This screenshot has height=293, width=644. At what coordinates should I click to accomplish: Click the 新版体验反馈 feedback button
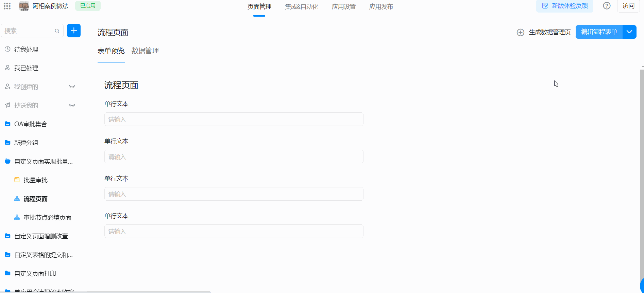click(x=565, y=6)
